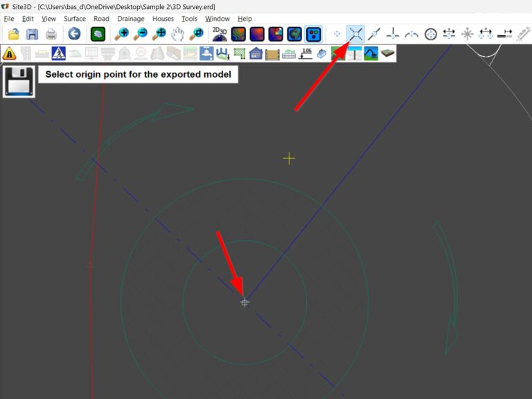Click the contour-band shading view icon
532x399 pixels.
coord(238,34)
